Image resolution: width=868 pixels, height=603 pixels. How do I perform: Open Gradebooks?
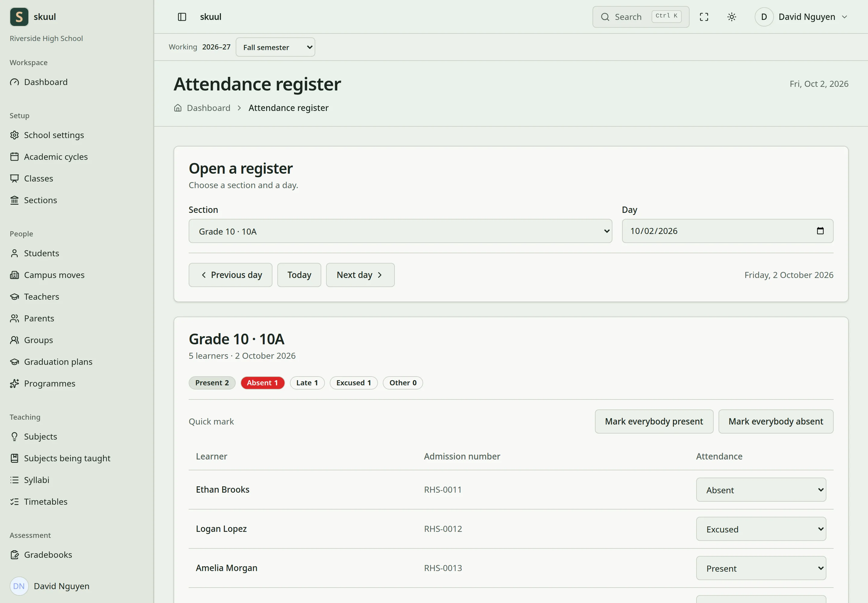pyautogui.click(x=77, y=555)
